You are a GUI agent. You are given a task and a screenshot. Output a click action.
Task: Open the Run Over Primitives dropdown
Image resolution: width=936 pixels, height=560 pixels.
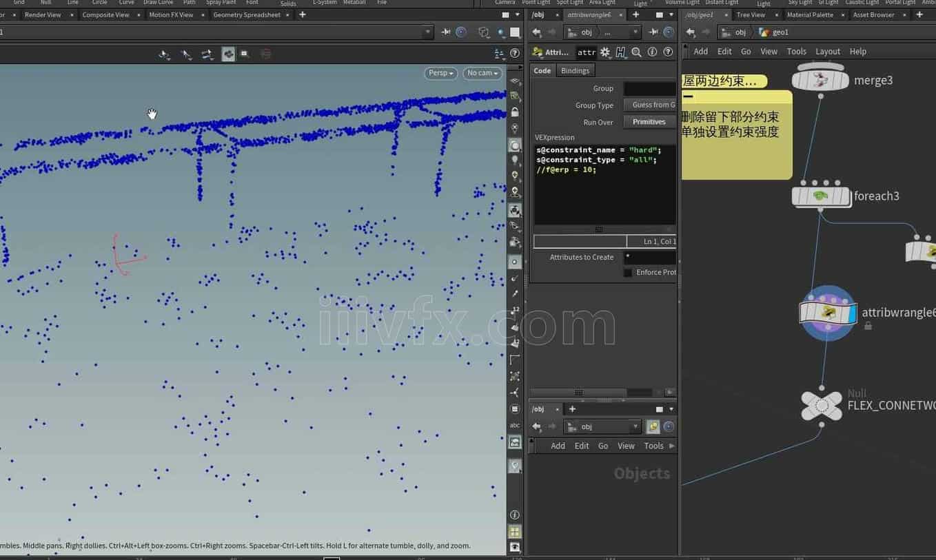650,122
